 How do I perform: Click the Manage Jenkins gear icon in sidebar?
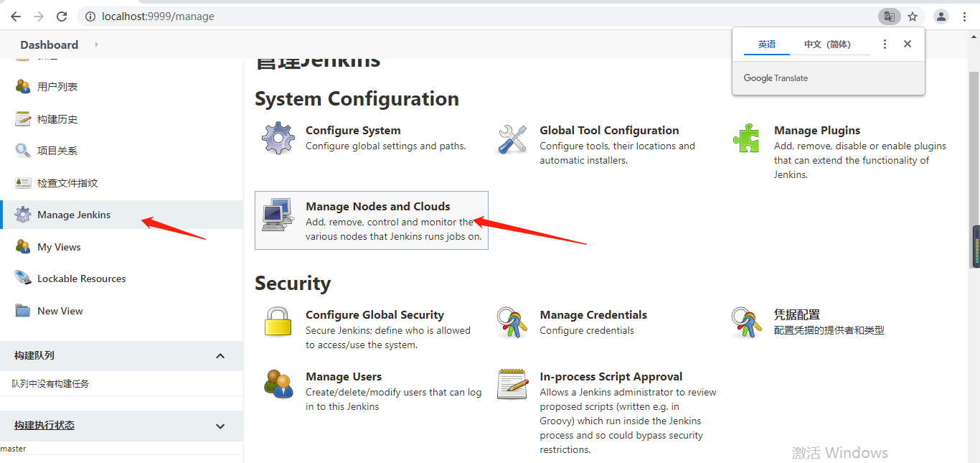coord(23,215)
